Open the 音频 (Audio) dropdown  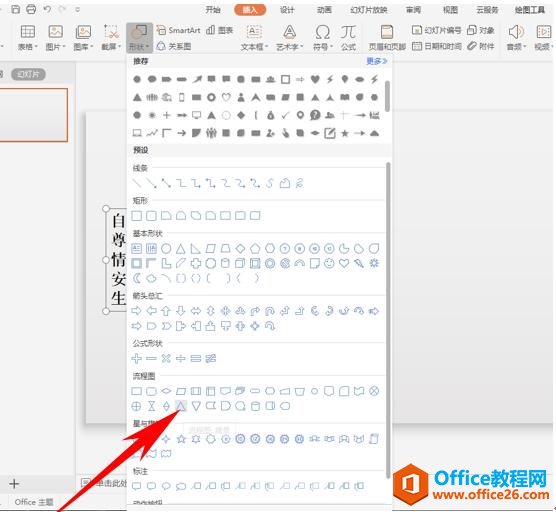coord(516,38)
